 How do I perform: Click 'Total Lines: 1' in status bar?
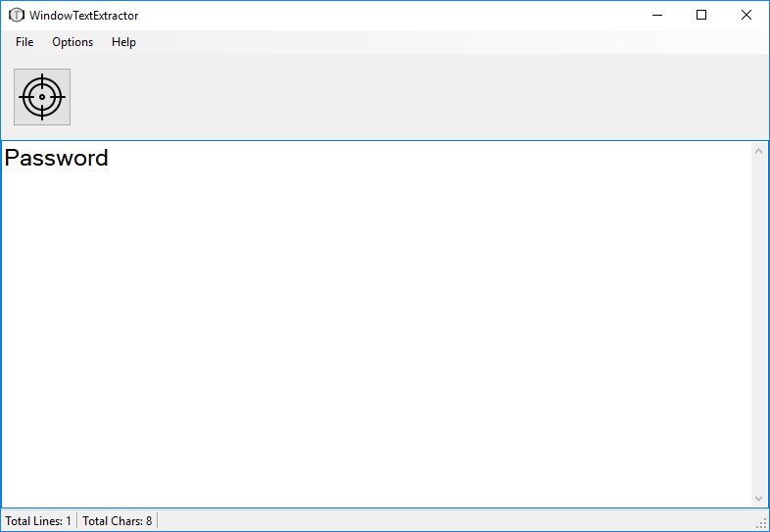coord(38,520)
